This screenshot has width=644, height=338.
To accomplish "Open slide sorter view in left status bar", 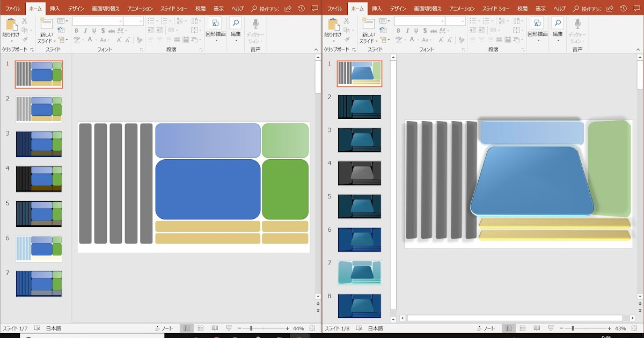I will [201, 328].
